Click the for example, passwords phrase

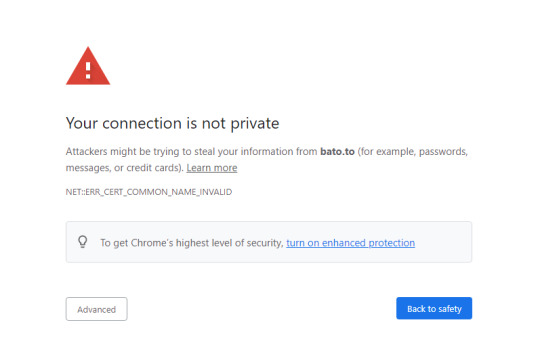pyautogui.click(x=413, y=152)
